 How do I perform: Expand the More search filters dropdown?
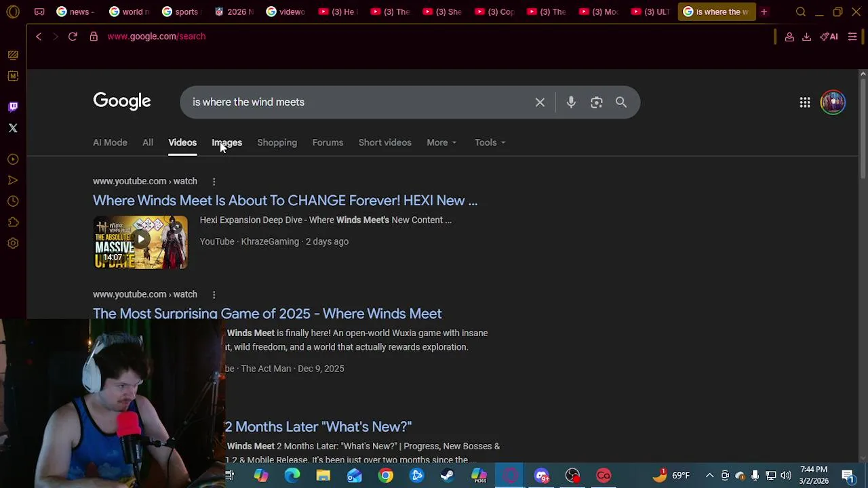pyautogui.click(x=441, y=142)
